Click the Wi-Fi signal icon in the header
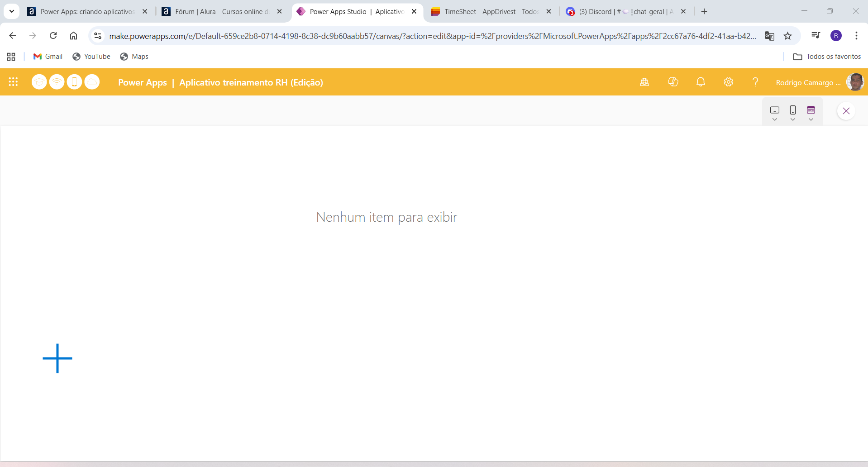The image size is (868, 467). click(57, 82)
